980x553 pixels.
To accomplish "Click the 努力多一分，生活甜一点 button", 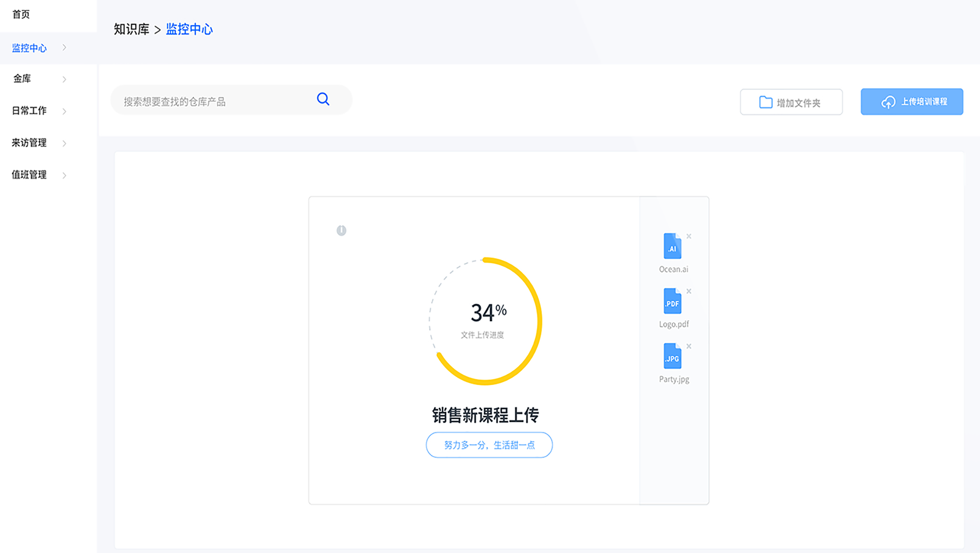I will (489, 444).
